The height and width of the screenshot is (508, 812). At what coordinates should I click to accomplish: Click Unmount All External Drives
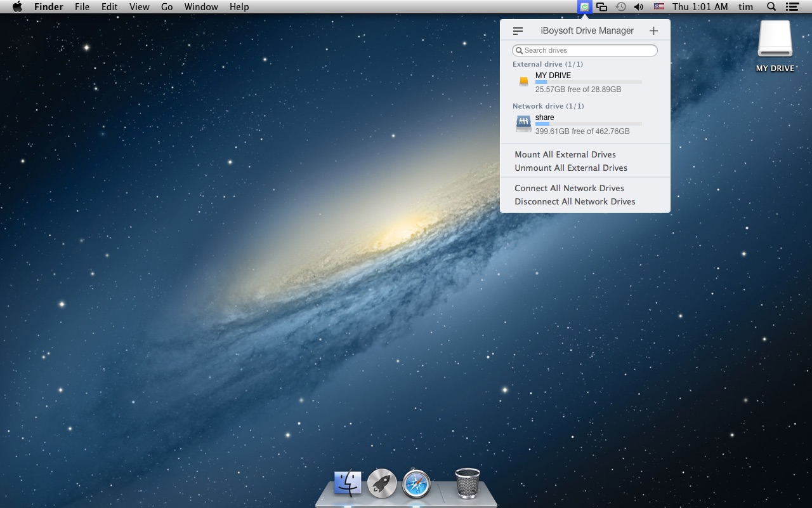pyautogui.click(x=570, y=168)
